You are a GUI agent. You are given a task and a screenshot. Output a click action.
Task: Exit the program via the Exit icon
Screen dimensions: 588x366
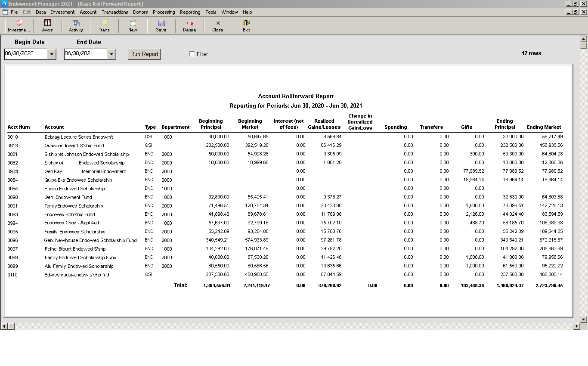click(x=246, y=26)
